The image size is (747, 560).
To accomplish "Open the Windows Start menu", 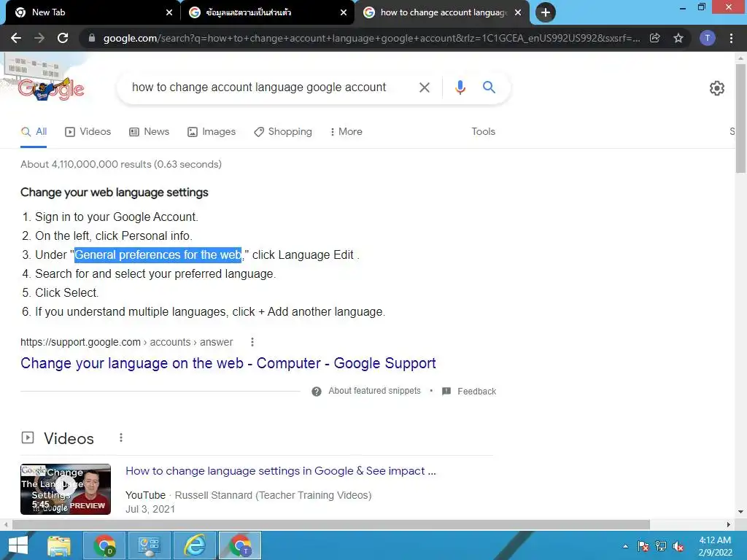I will 18,545.
